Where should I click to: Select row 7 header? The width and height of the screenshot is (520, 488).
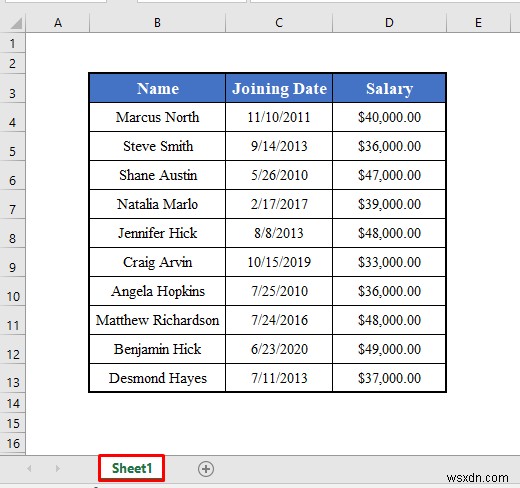pyautogui.click(x=13, y=205)
